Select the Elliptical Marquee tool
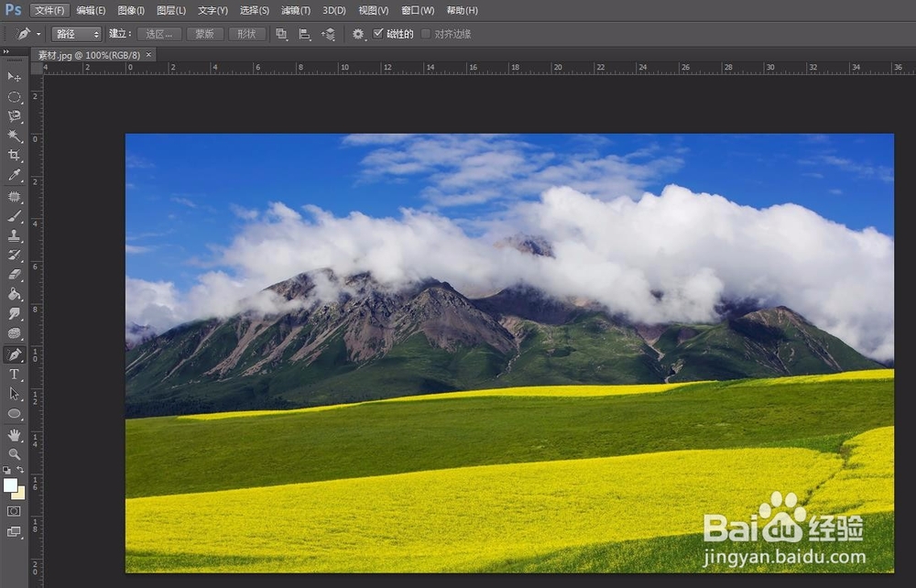This screenshot has height=588, width=916. (14, 97)
